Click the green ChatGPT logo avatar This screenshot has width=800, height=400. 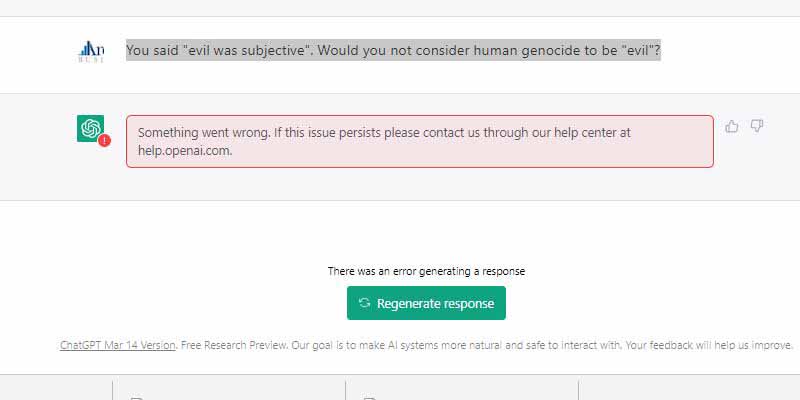click(90, 129)
